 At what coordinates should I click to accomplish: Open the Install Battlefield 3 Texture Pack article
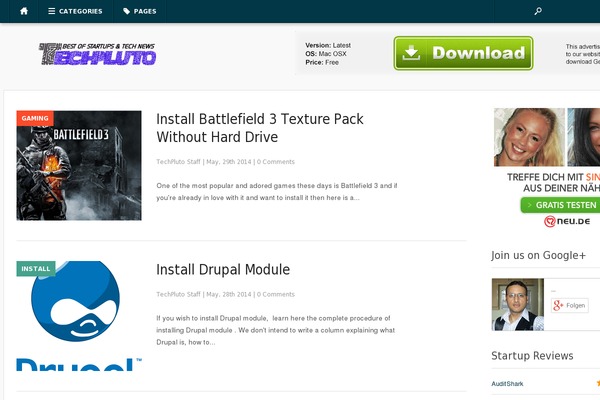260,128
